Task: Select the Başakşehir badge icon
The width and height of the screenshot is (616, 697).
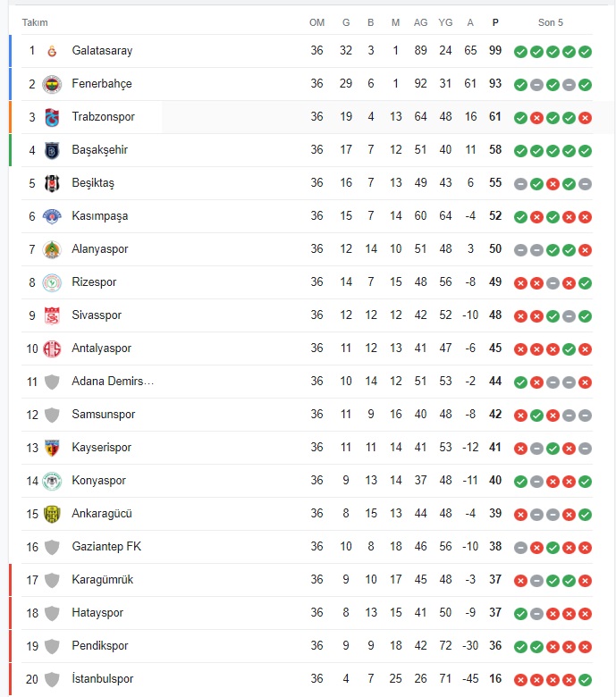Action: pos(52,150)
